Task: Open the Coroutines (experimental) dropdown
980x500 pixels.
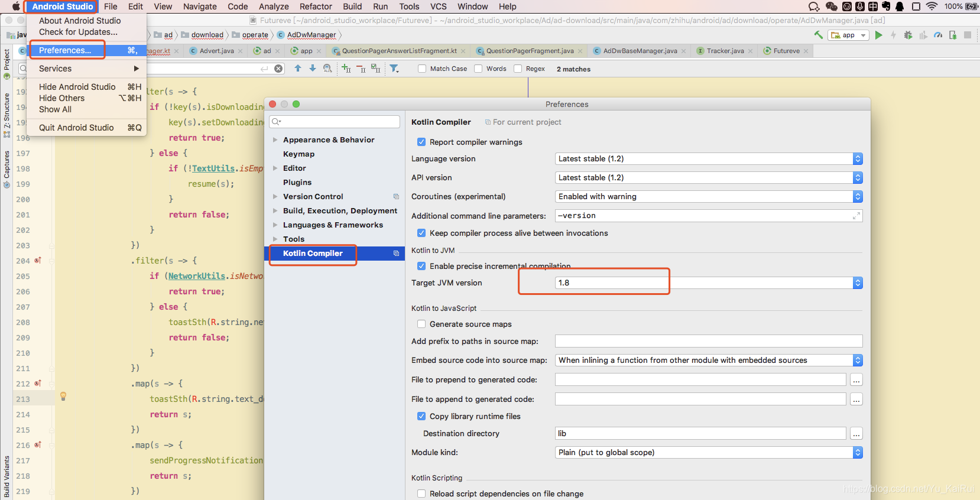Action: (709, 196)
